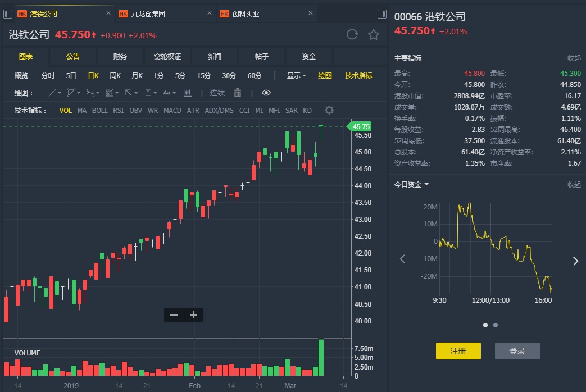Image resolution: width=586 pixels, height=392 pixels.
Task: Open the 显示 display dropdown
Action: pos(296,75)
